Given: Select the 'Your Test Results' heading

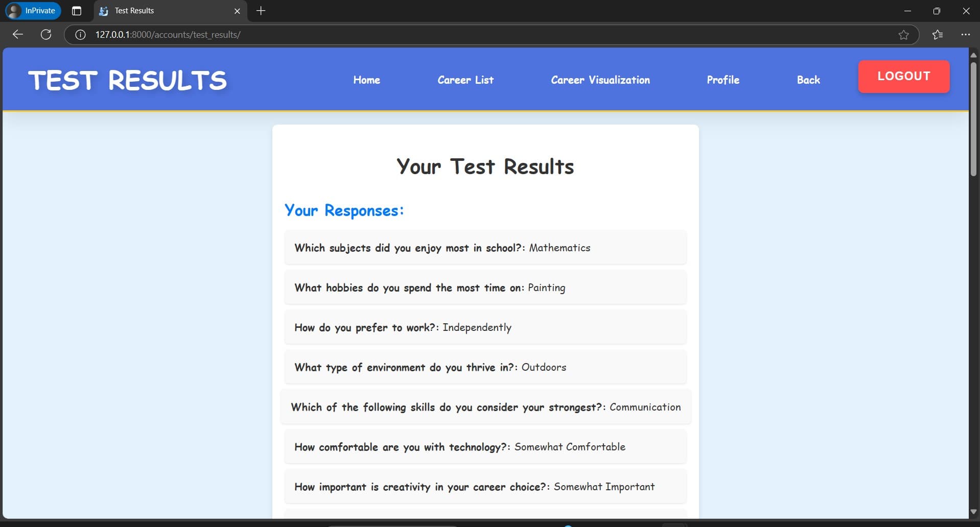Looking at the screenshot, I should point(485,167).
